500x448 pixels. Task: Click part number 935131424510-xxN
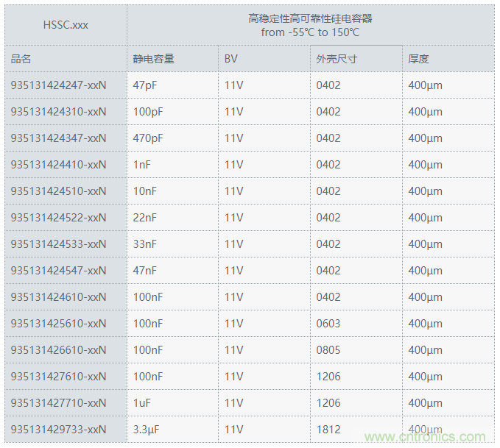(58, 191)
